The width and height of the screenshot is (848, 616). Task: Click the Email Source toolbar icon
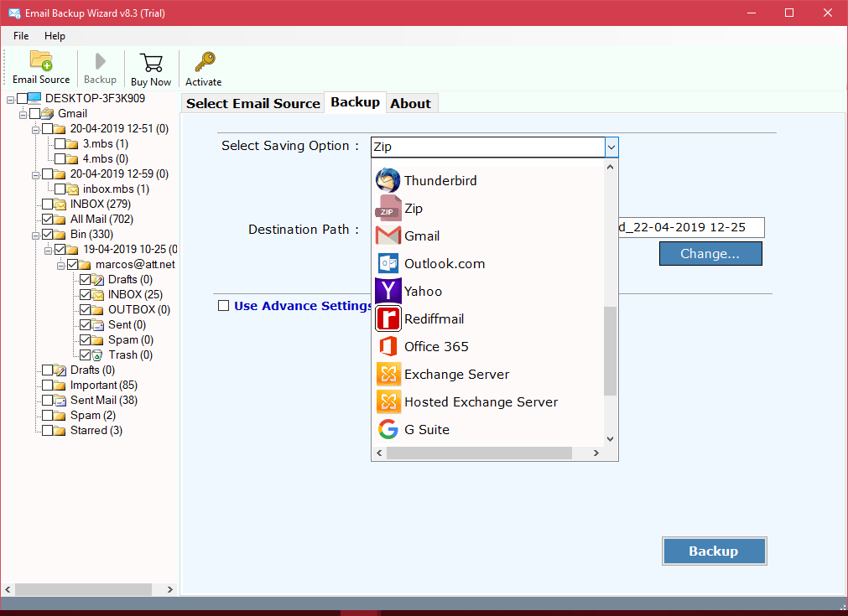point(41,61)
